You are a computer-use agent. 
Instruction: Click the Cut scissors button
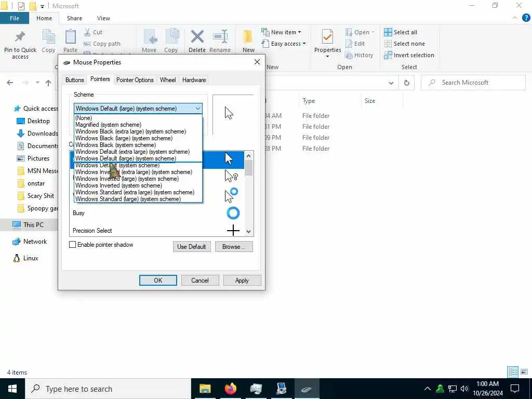[93, 32]
